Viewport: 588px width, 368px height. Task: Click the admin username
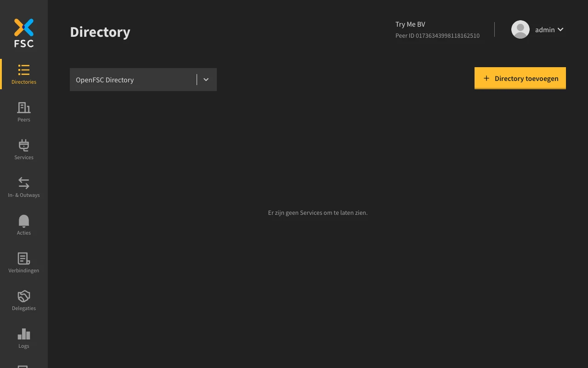pos(545,29)
